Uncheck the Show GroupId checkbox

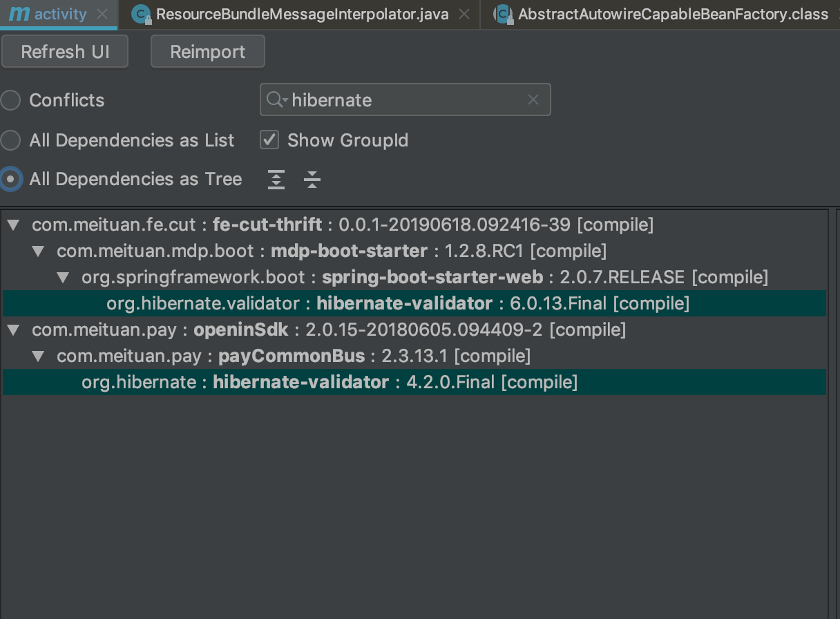tap(269, 140)
